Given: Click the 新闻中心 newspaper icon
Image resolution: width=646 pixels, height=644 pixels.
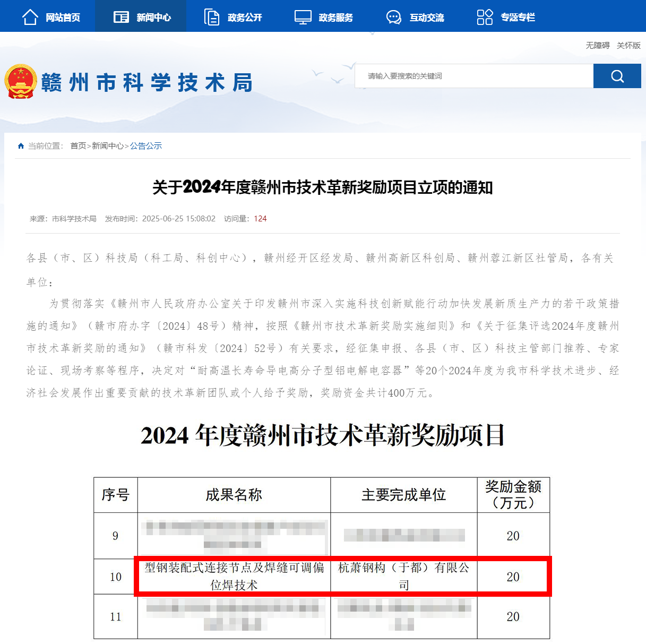Looking at the screenshot, I should pos(121,17).
